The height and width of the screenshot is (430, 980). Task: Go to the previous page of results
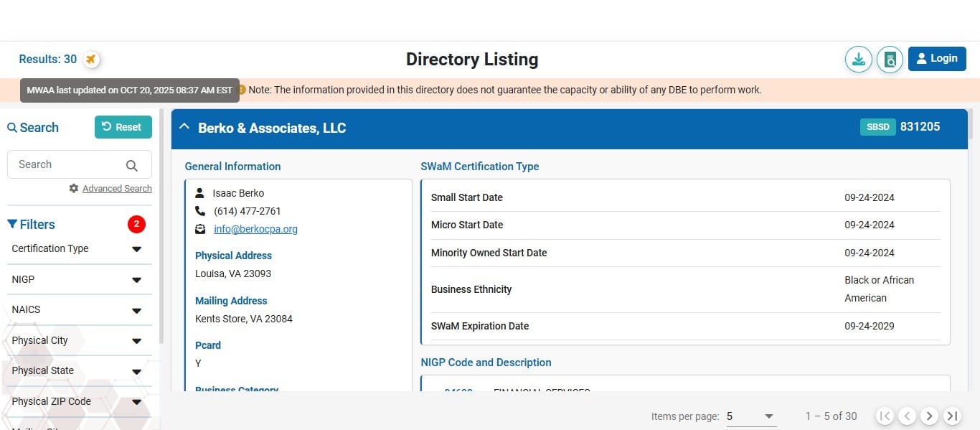(908, 416)
